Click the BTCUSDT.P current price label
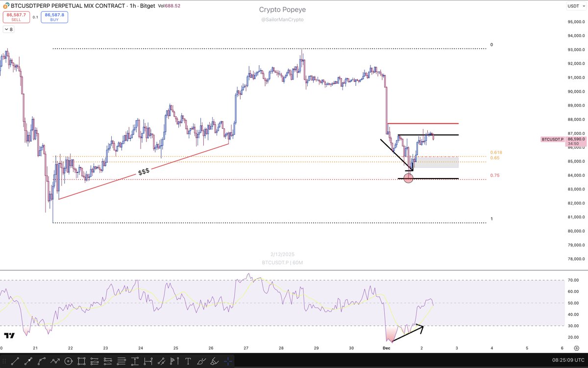Screen dimensions: 588x368 (553, 139)
